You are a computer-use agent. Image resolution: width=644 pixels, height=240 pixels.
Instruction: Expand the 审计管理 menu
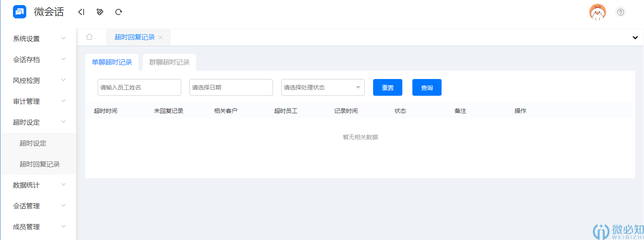coord(38,101)
